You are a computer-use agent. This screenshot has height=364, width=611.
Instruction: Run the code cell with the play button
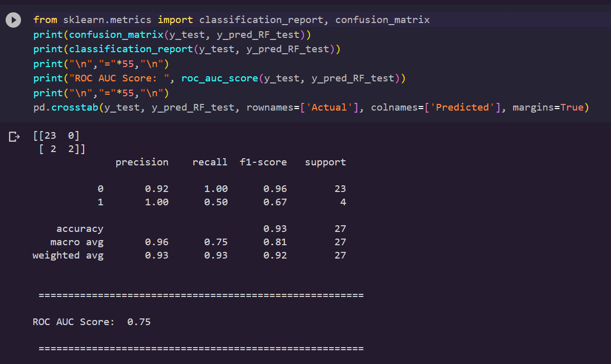point(13,20)
